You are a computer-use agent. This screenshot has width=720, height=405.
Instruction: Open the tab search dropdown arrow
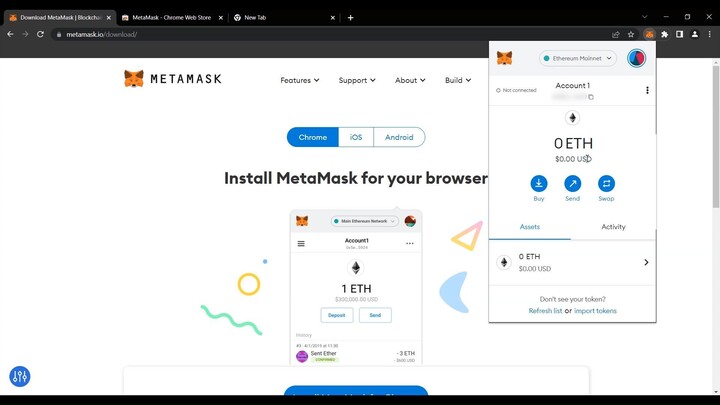point(645,17)
